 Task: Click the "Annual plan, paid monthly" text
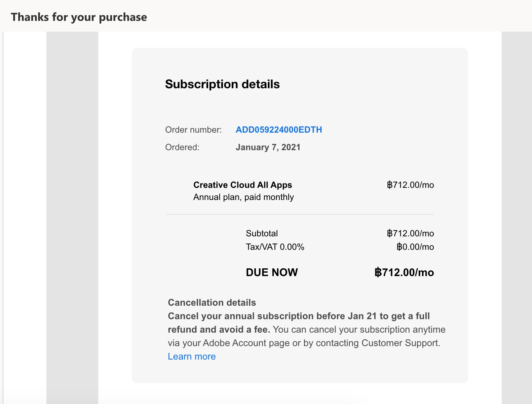pos(243,197)
